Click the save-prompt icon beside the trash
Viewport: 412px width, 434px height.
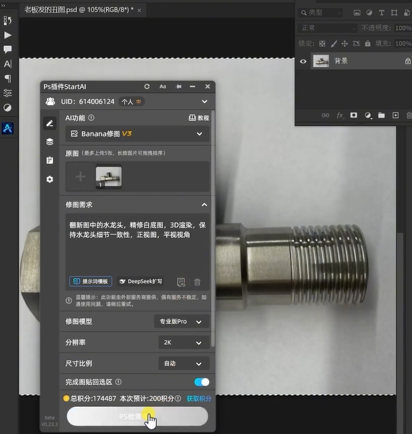pos(181,282)
